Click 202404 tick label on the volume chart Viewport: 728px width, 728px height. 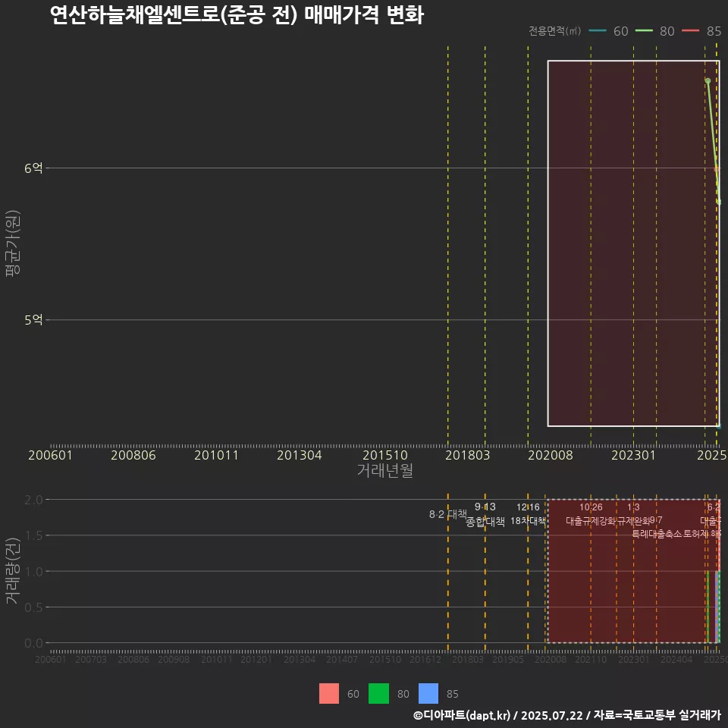[x=676, y=659]
